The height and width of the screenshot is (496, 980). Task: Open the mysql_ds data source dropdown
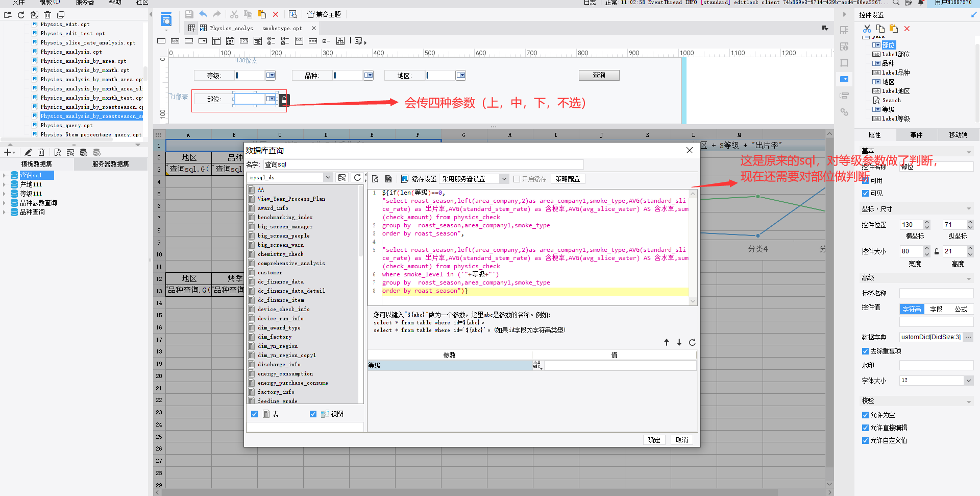[328, 177]
